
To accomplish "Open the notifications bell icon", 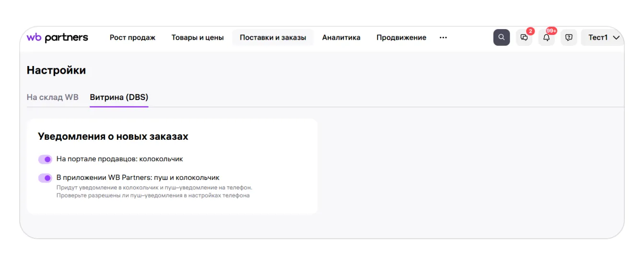I will pyautogui.click(x=546, y=38).
